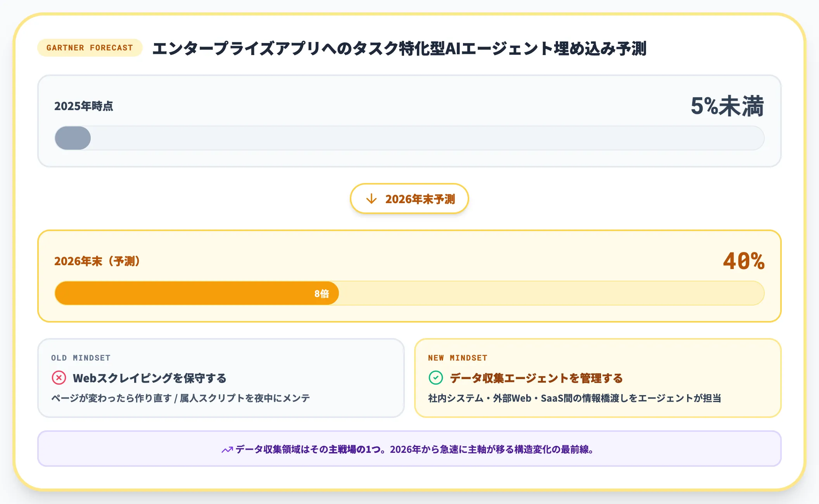The image size is (819, 504).
Task: Click the Webスクレイピングを保守する heading
Action: pyautogui.click(x=150, y=378)
